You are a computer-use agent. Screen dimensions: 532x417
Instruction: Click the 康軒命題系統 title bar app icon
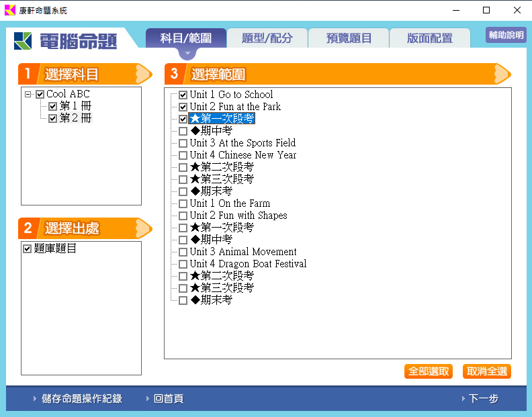click(x=10, y=10)
